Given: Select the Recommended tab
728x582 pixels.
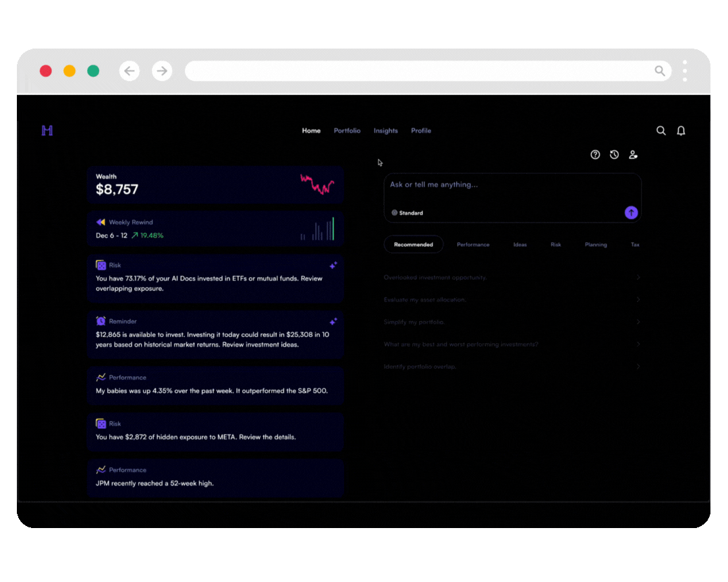Looking at the screenshot, I should pyautogui.click(x=413, y=245).
